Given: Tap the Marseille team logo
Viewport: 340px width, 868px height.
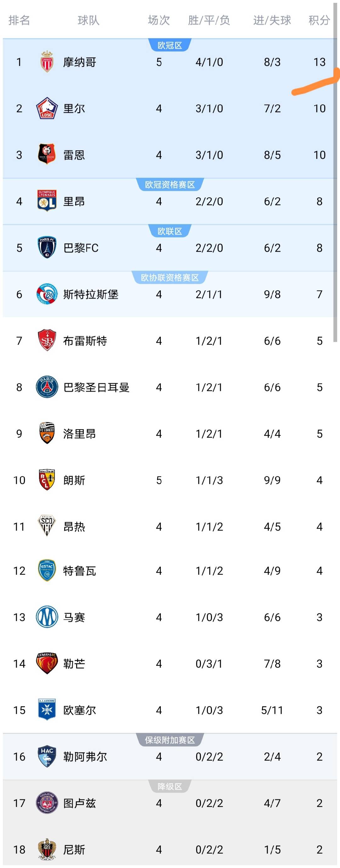Looking at the screenshot, I should tap(47, 617).
